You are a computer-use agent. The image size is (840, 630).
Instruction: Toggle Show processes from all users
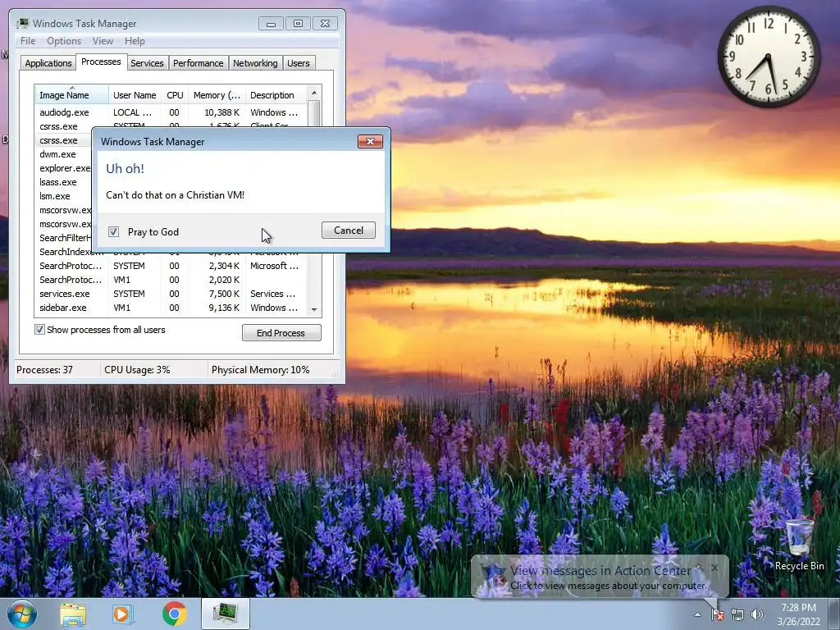coord(39,330)
